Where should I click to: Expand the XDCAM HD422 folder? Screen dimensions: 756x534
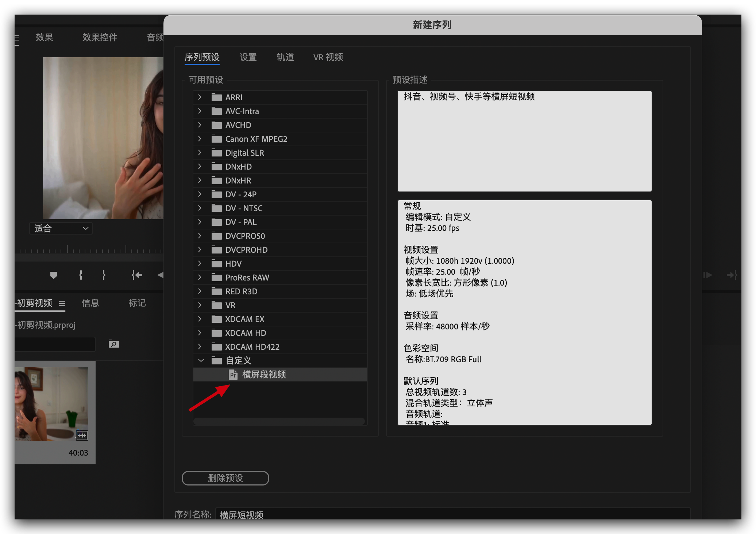coord(200,347)
